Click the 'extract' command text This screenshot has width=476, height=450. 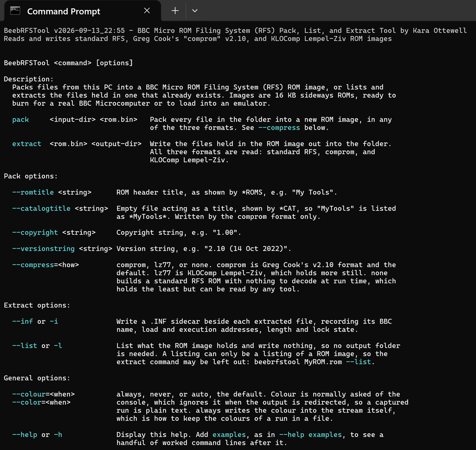(x=27, y=144)
